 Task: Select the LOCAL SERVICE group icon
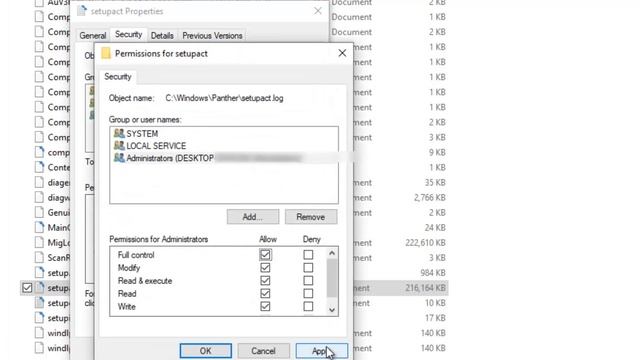pos(119,146)
